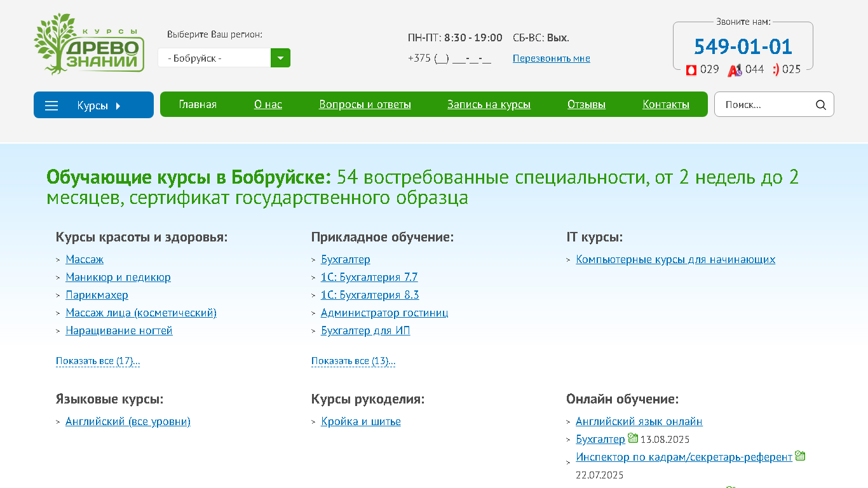Click the 549-01-01 phone number
The width and height of the screenshot is (868, 488).
pos(743,46)
